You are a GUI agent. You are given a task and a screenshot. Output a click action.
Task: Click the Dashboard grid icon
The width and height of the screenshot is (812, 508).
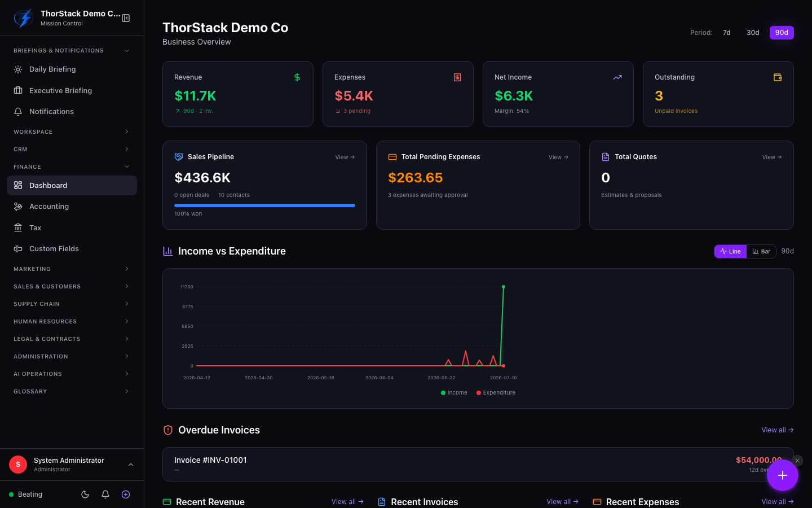[18, 185]
